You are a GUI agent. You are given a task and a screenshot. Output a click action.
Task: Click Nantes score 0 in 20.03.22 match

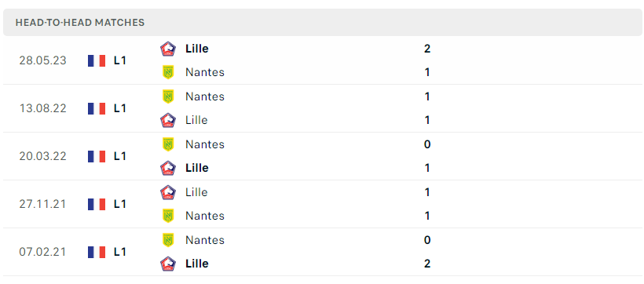(x=427, y=144)
